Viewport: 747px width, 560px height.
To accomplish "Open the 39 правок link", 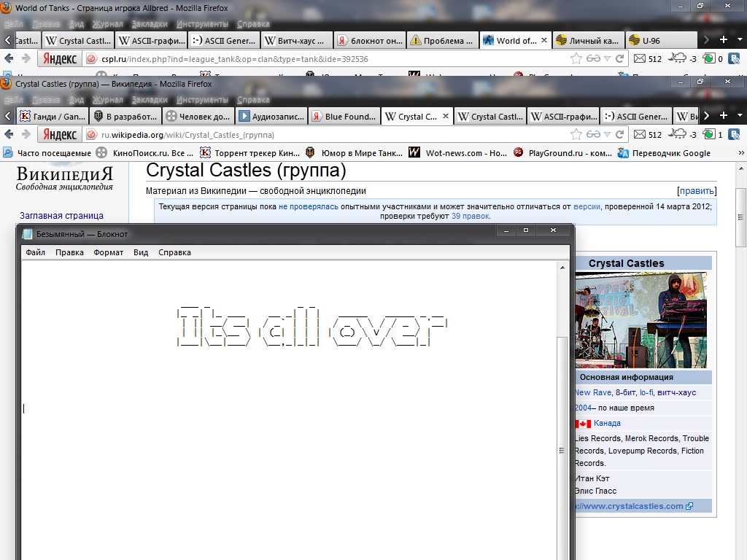I will coord(471,216).
